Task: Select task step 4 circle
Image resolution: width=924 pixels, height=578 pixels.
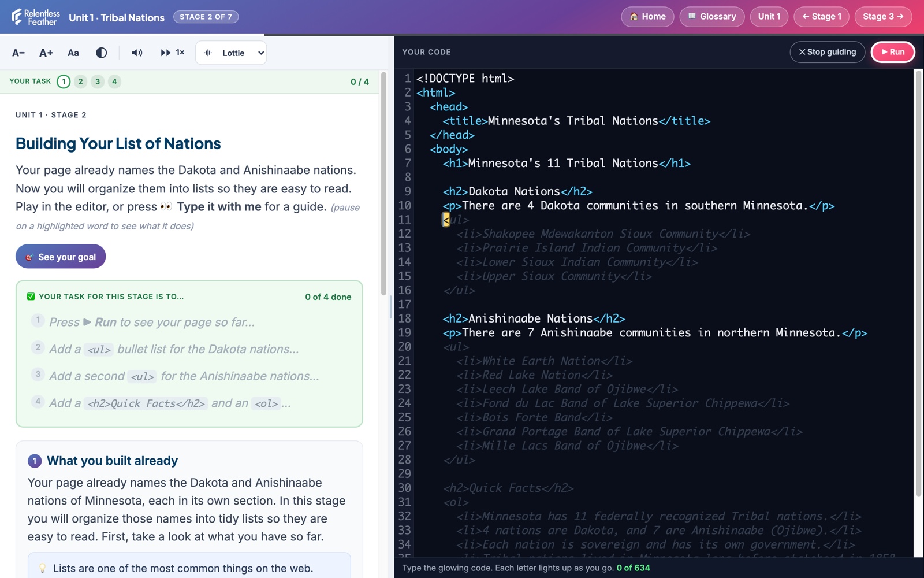Action: point(114,81)
